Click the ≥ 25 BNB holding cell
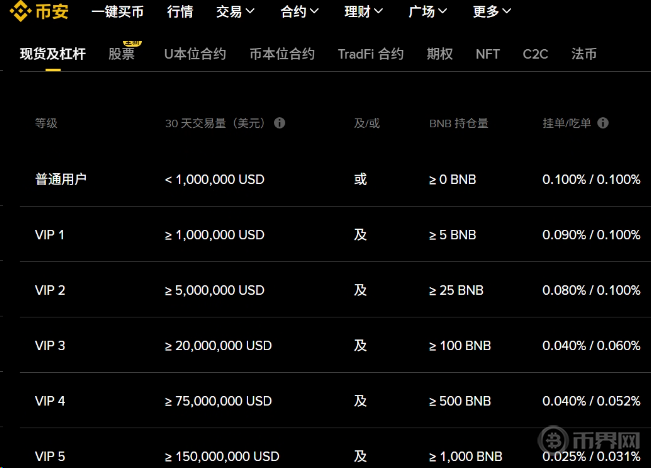Image resolution: width=651 pixels, height=468 pixels. coord(456,290)
